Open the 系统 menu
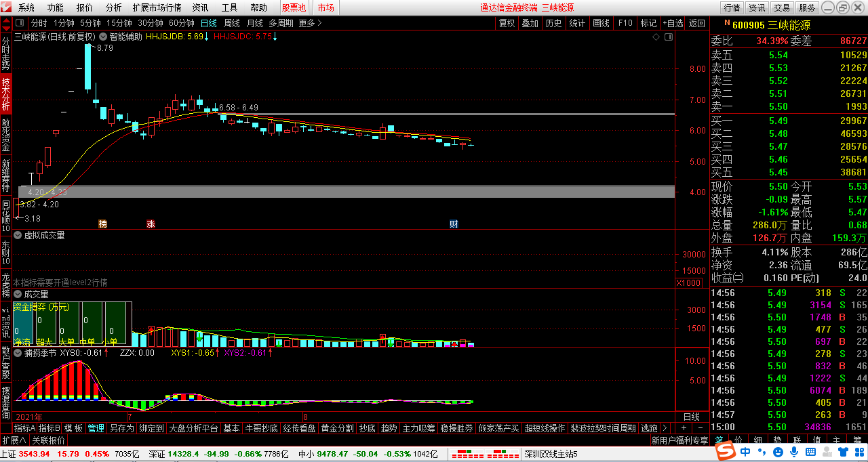The width and height of the screenshot is (868, 462). click(26, 7)
